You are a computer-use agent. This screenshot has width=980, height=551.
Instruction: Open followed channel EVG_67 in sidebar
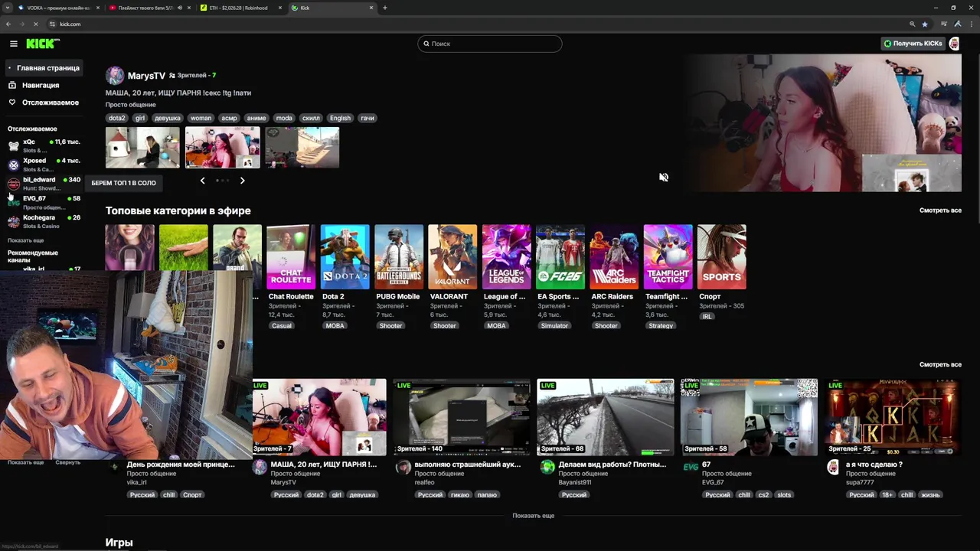[44, 202]
